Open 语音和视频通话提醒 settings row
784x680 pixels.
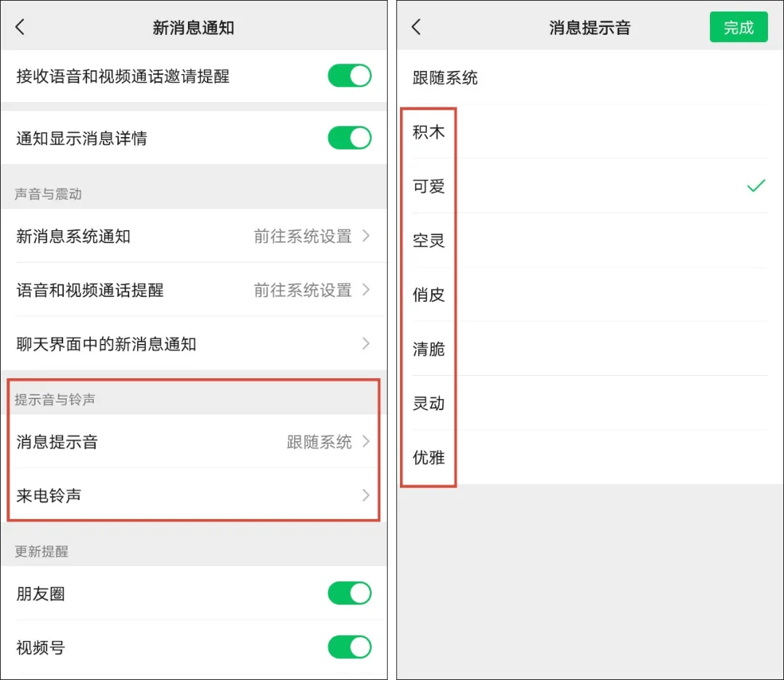pyautogui.click(x=193, y=290)
